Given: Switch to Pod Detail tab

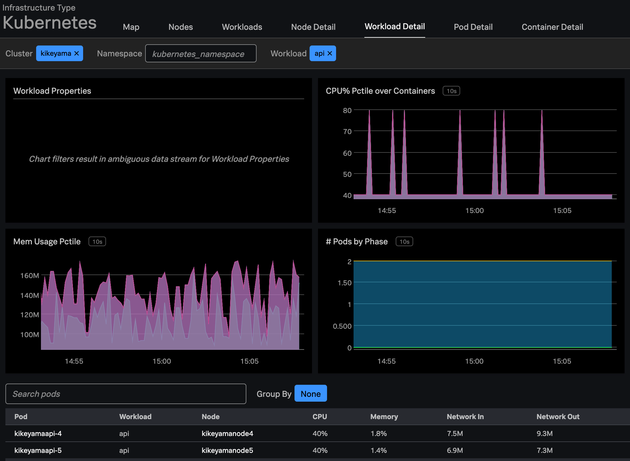Looking at the screenshot, I should pyautogui.click(x=473, y=27).
